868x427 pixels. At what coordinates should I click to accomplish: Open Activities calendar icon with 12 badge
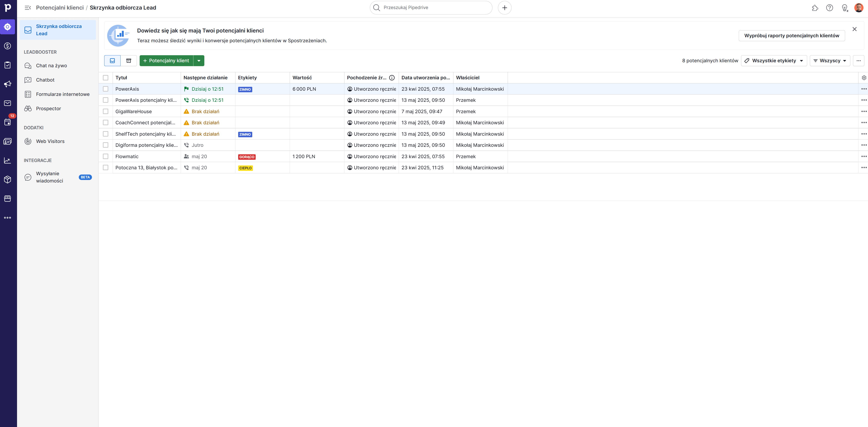7,122
